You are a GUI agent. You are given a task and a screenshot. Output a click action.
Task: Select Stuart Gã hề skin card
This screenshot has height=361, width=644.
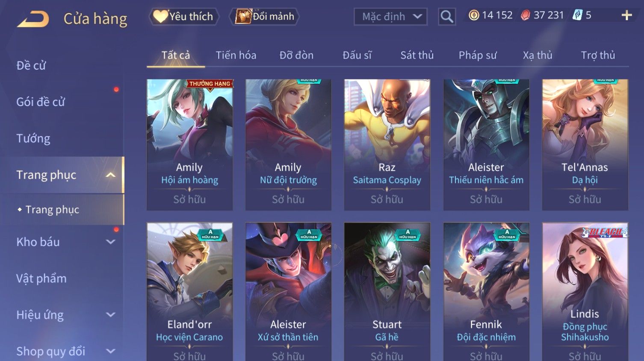pos(387,291)
